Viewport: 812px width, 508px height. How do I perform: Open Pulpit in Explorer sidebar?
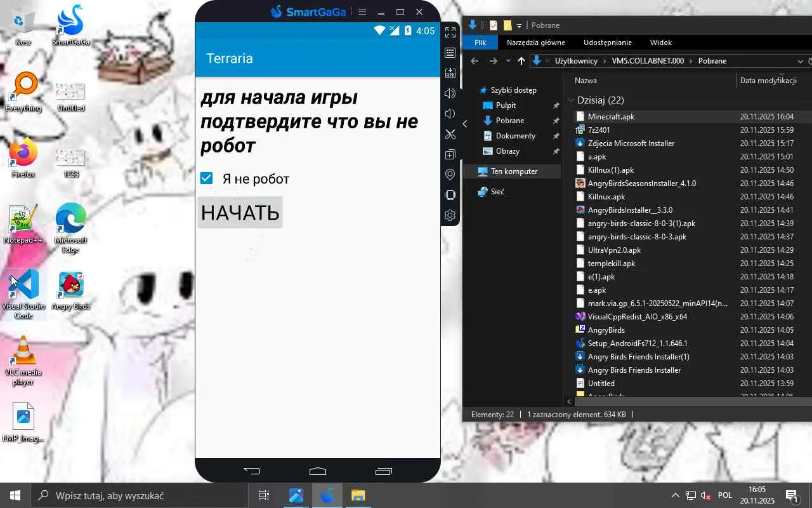coord(506,105)
